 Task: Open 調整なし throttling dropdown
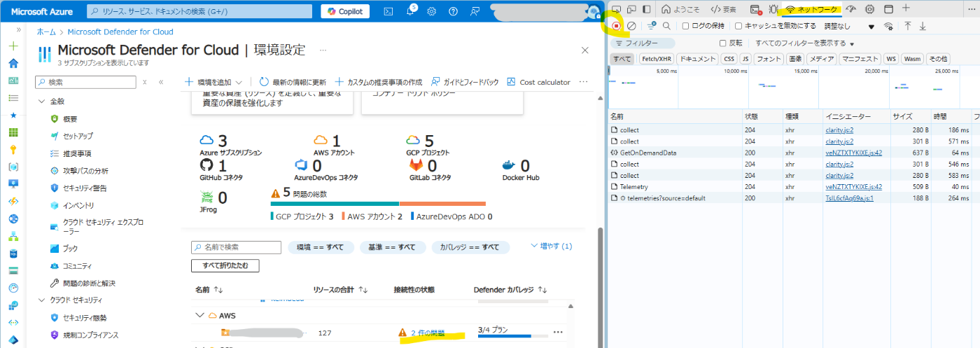[849, 26]
